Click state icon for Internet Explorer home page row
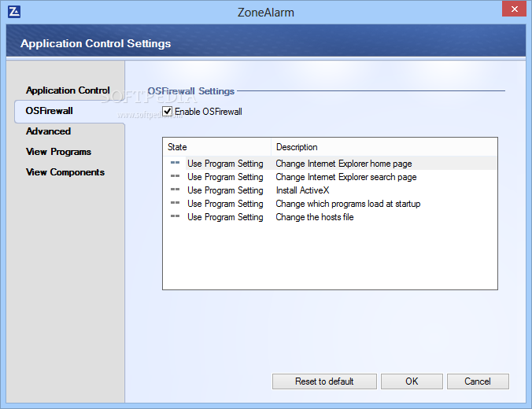 [x=175, y=163]
